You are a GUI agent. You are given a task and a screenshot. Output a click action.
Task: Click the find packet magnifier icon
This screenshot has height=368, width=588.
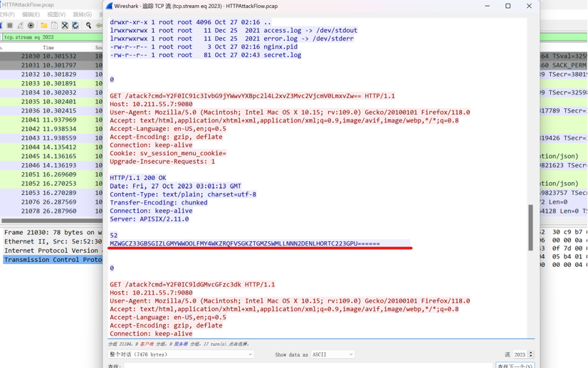[x=88, y=26]
